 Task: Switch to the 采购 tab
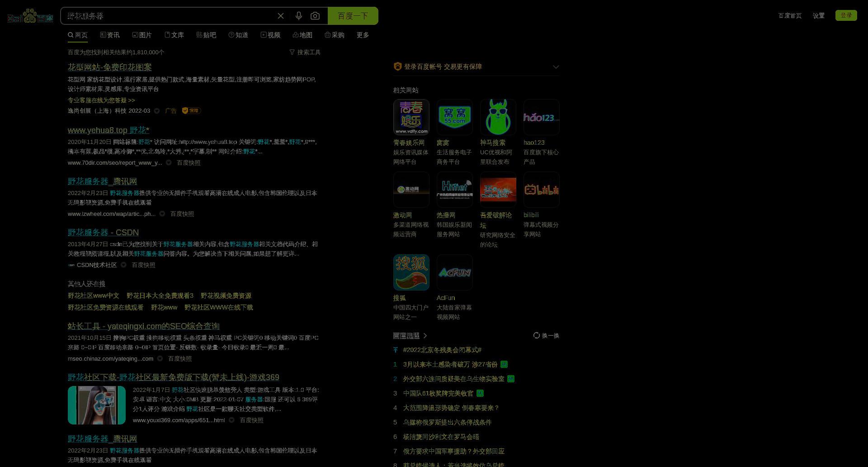(335, 35)
